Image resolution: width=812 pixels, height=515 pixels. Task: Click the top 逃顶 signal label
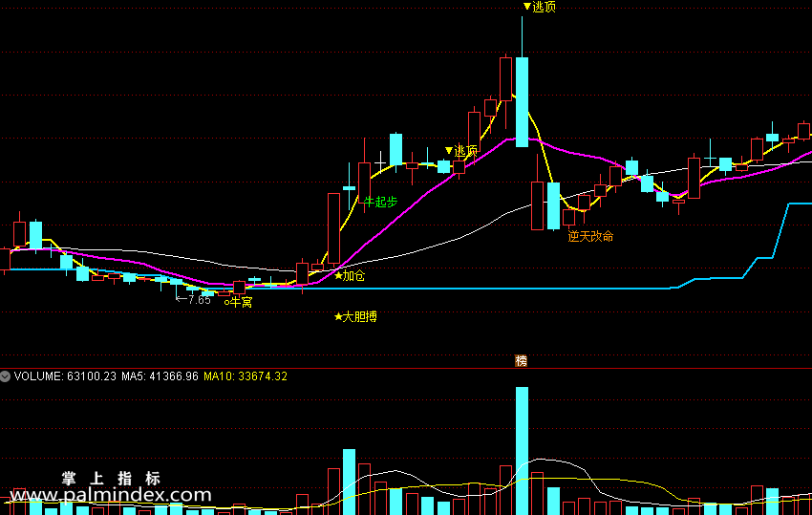[x=540, y=7]
